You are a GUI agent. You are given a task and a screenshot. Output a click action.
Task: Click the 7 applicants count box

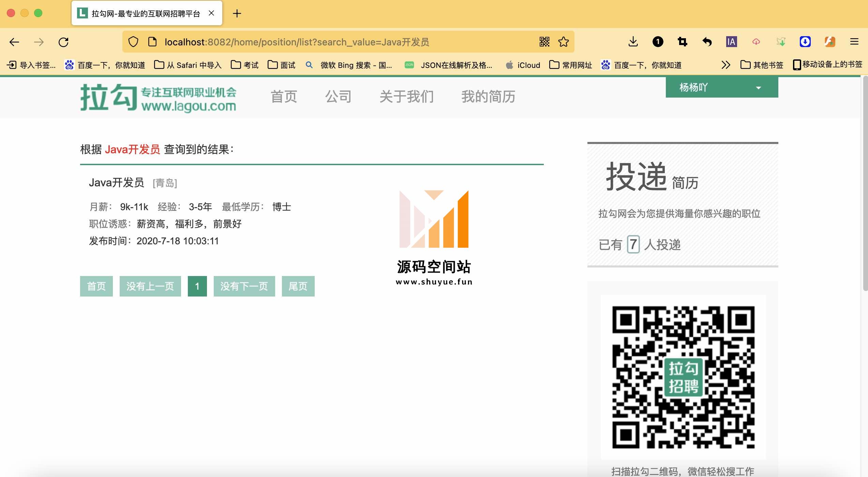(x=633, y=244)
